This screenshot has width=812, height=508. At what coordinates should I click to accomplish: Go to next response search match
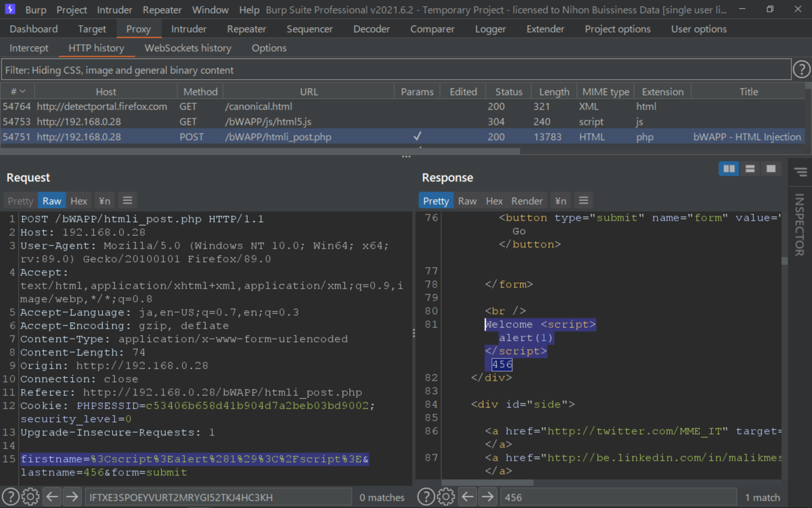pyautogui.click(x=488, y=496)
